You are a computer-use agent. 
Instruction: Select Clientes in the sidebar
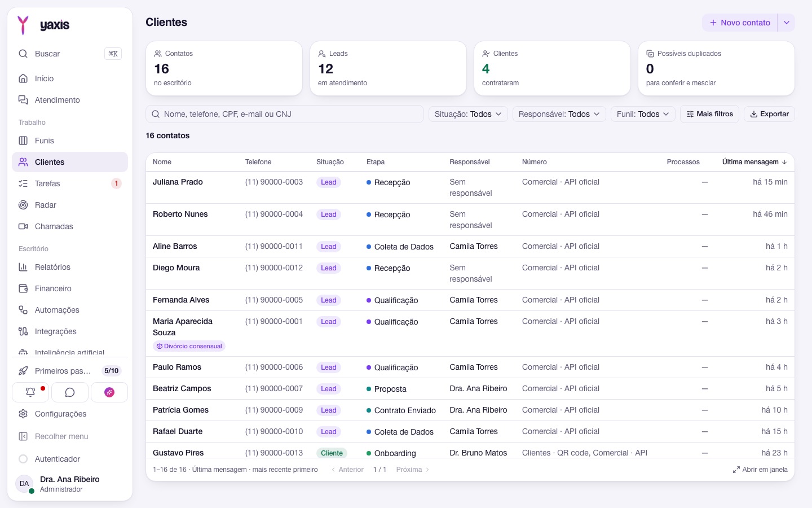point(70,162)
